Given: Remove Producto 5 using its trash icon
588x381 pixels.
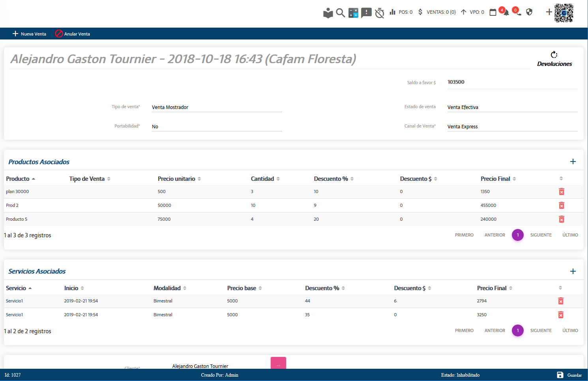Looking at the screenshot, I should 561,220.
